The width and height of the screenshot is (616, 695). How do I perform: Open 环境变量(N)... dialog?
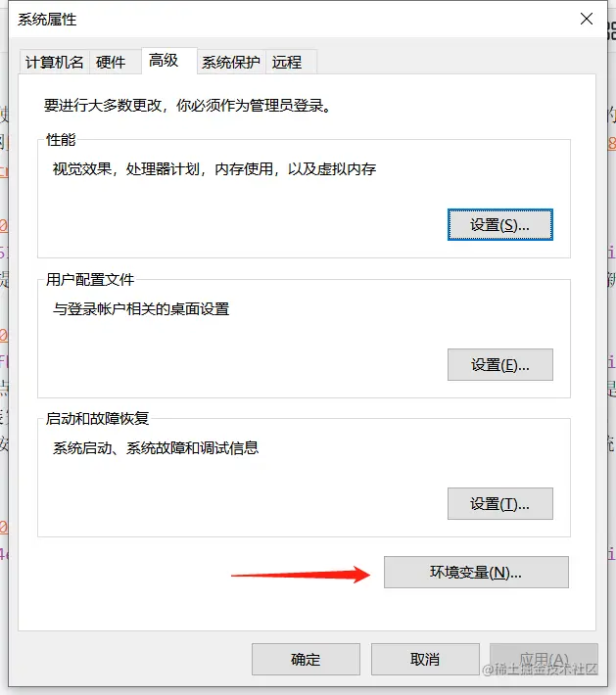click(x=476, y=573)
